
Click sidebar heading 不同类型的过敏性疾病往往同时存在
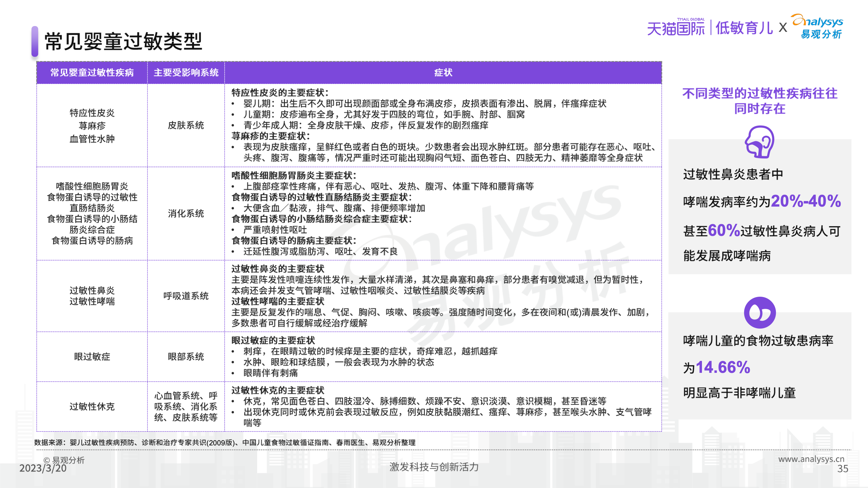click(760, 101)
